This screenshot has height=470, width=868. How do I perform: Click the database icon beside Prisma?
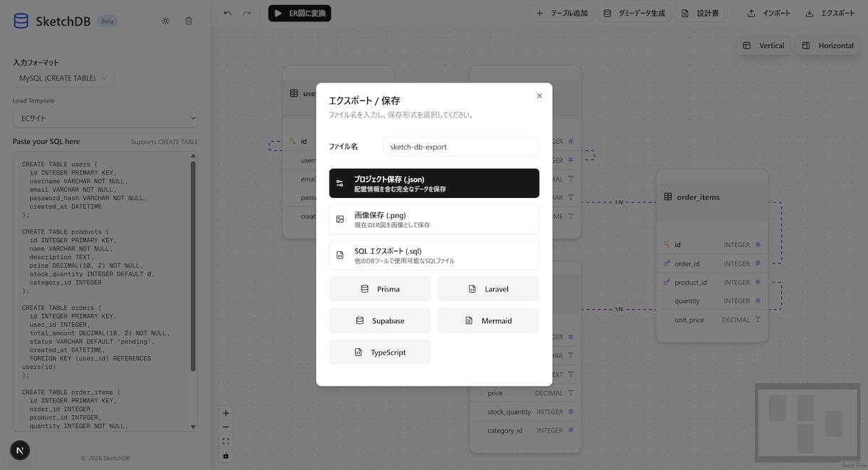[365, 289]
